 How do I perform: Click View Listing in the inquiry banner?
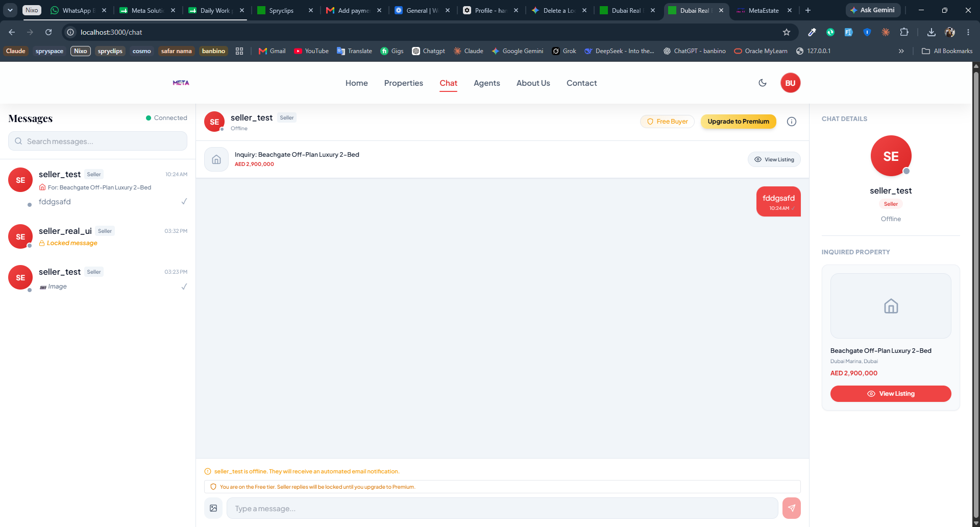coord(774,159)
